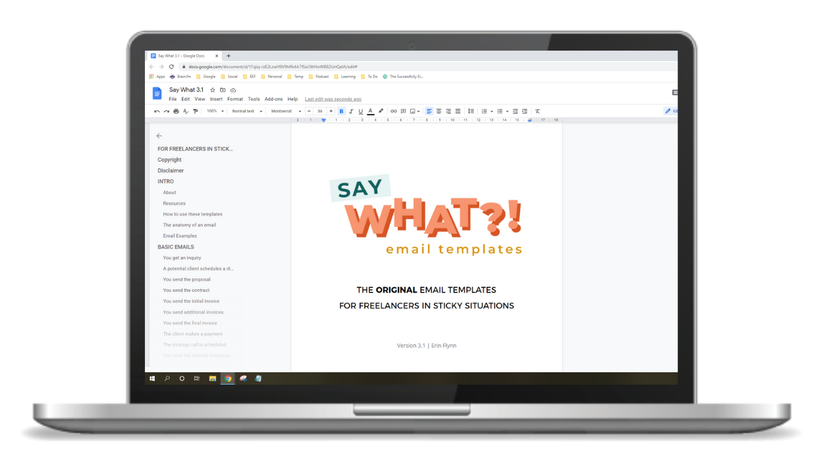Image resolution: width=832 pixels, height=467 pixels.
Task: Click the Google Docs home icon
Action: click(157, 93)
